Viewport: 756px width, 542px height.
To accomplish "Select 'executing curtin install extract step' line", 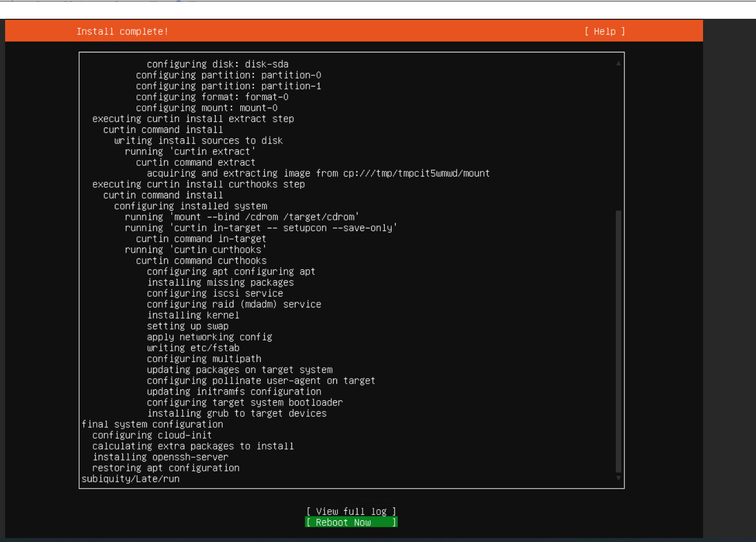I will [193, 119].
